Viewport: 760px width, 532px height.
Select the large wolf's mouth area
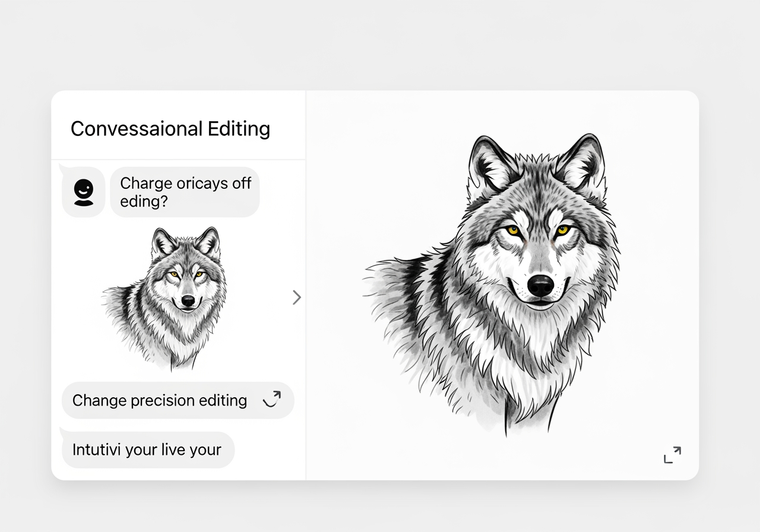(541, 303)
